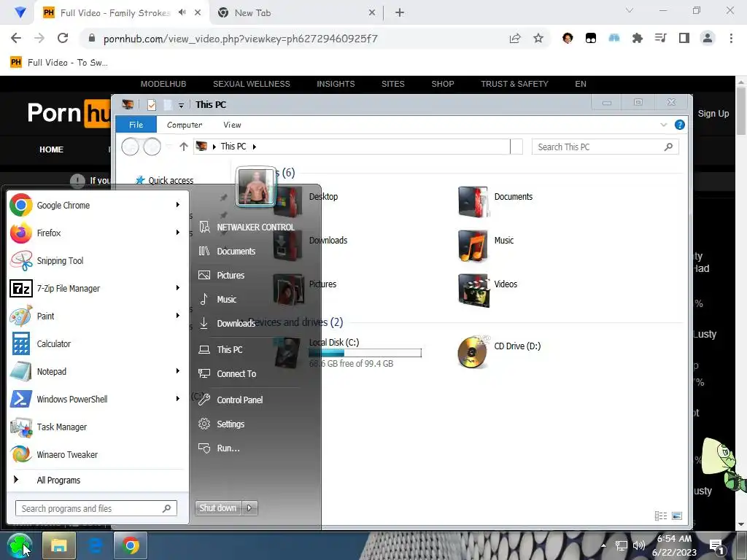This screenshot has width=747, height=560.
Task: Click the Chrome taskbar icon
Action: 130,545
